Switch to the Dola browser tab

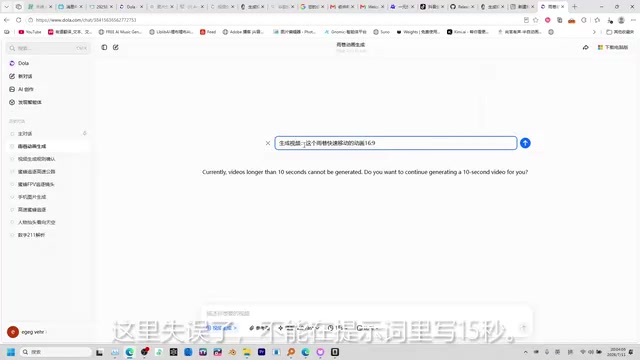click(131, 7)
